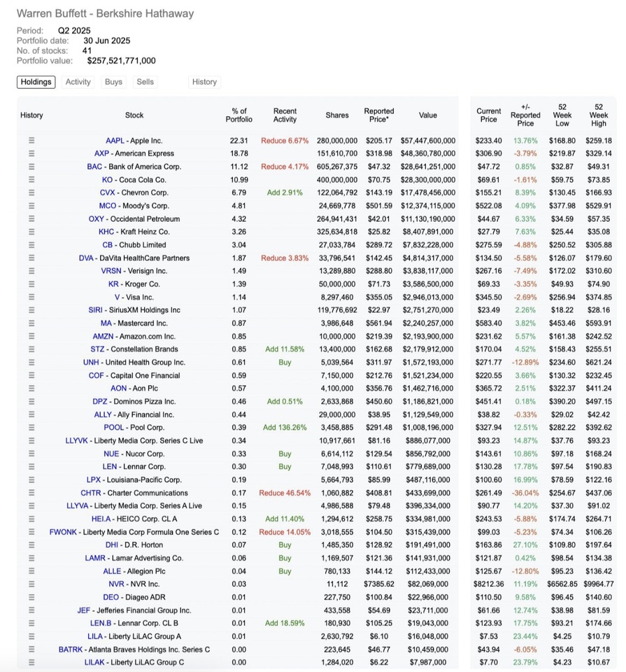Click the '$257,521,771,000' portfolio value
This screenshot has height=672, width=626.
122,61
